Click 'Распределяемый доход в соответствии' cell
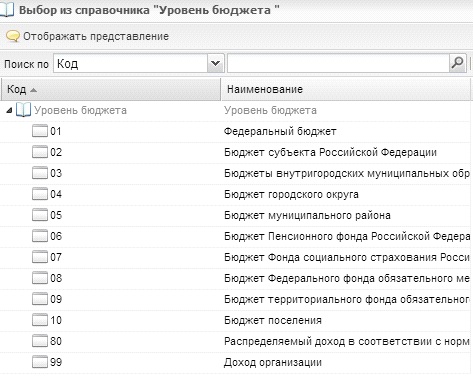 (347, 341)
